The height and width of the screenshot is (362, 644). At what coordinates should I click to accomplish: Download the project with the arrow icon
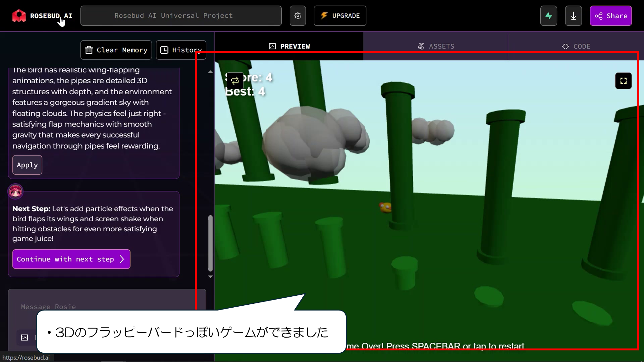(x=573, y=16)
